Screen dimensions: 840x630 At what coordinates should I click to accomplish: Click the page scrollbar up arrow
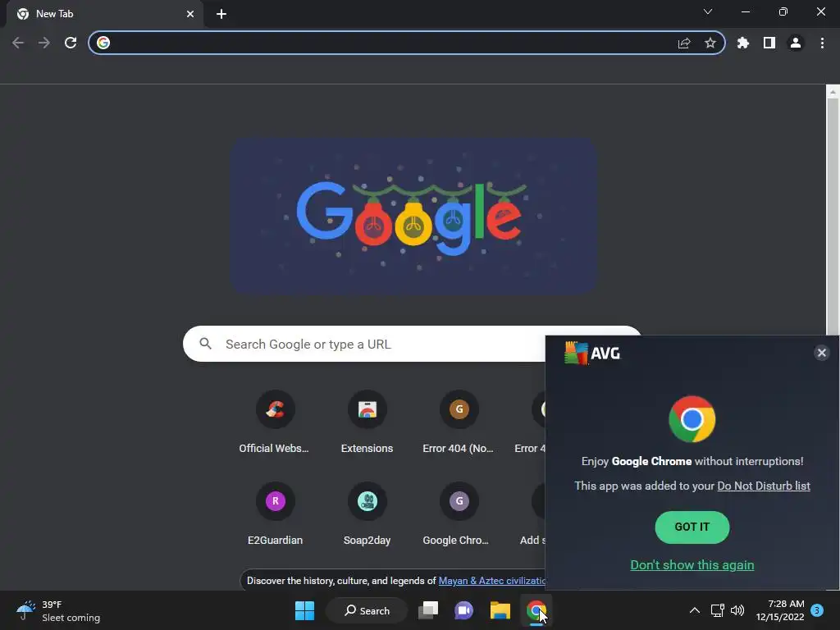point(833,92)
